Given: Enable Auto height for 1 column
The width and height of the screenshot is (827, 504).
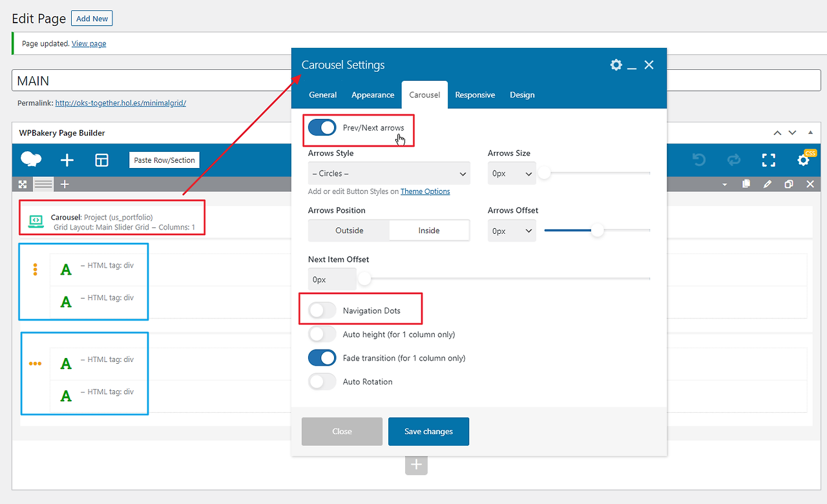Looking at the screenshot, I should tap(322, 334).
